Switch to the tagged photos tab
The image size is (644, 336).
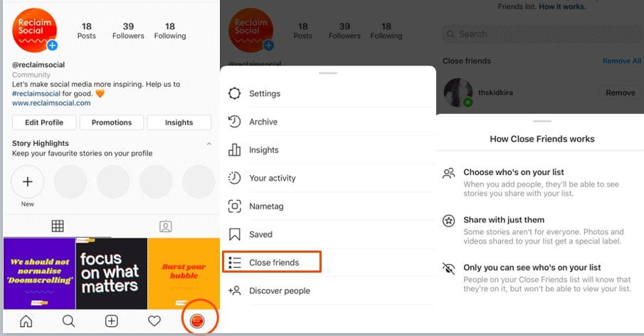[x=165, y=226]
